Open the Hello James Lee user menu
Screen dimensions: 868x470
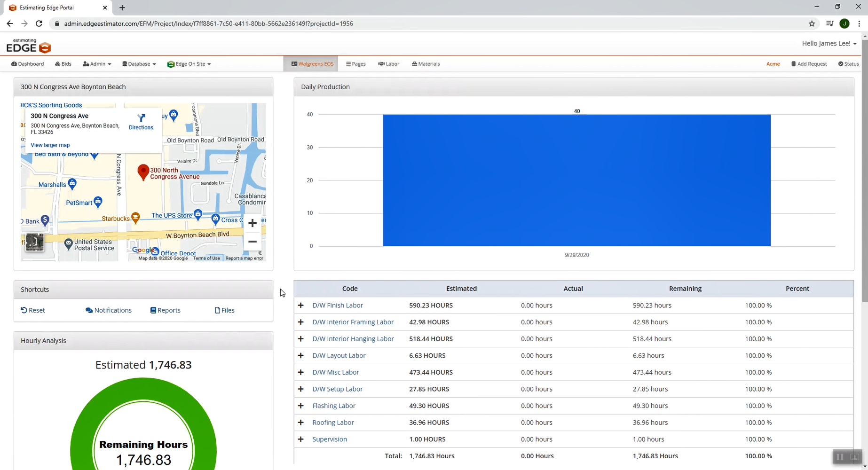pyautogui.click(x=829, y=43)
